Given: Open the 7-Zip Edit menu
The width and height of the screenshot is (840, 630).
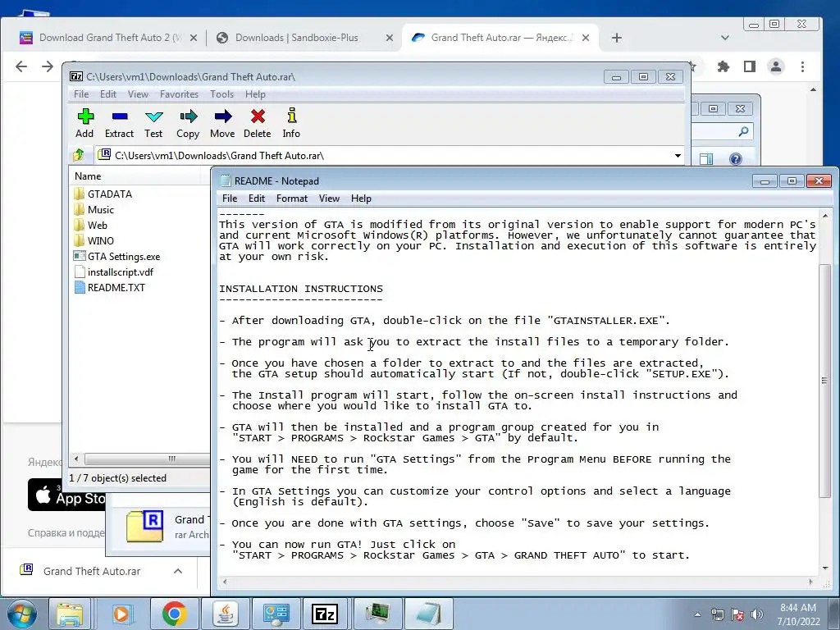Looking at the screenshot, I should coord(107,94).
